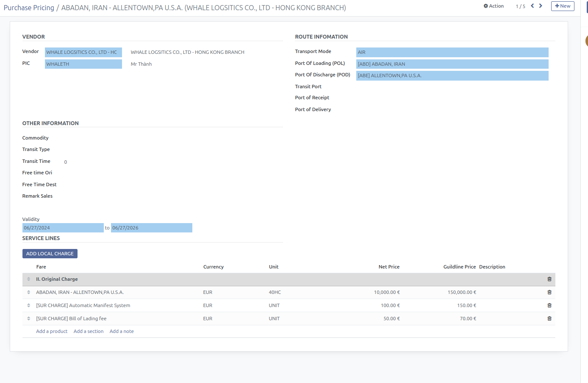Click drag handle for Bill of Lading fee
Image resolution: width=588 pixels, height=383 pixels.
tap(29, 319)
